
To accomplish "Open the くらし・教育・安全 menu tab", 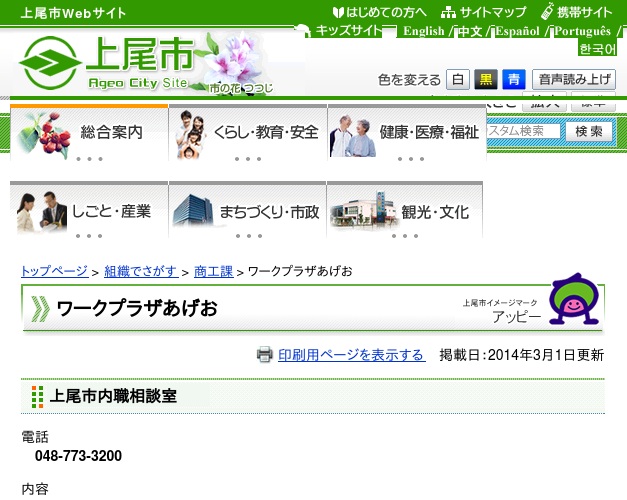I will tap(247, 132).
